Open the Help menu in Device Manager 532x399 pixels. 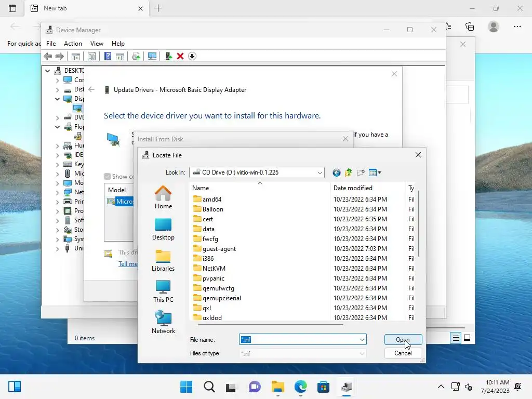click(x=118, y=44)
